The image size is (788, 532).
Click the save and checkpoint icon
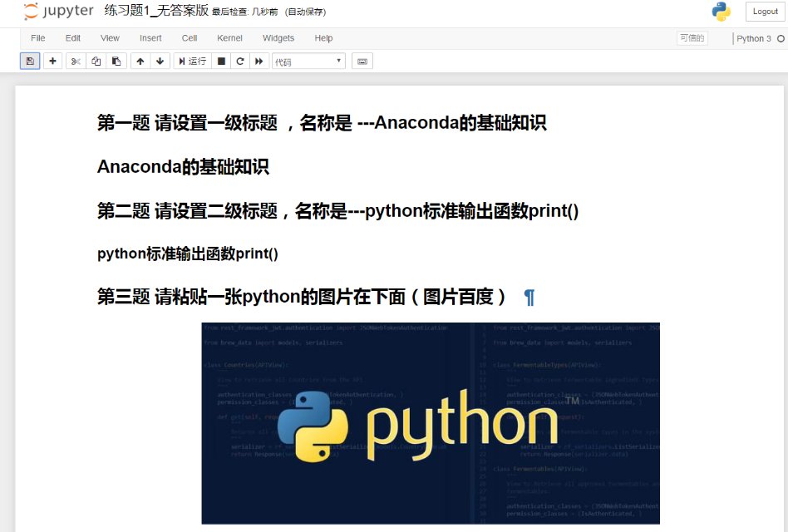[30, 62]
